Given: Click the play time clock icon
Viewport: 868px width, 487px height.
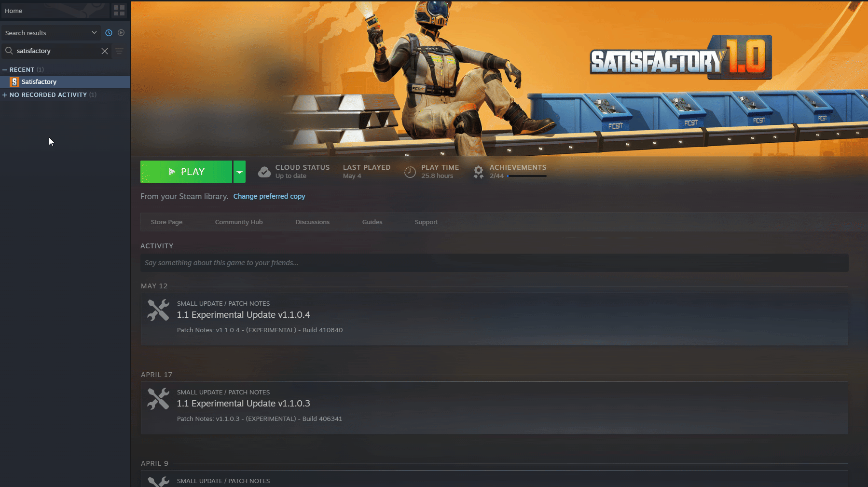Looking at the screenshot, I should tap(410, 172).
